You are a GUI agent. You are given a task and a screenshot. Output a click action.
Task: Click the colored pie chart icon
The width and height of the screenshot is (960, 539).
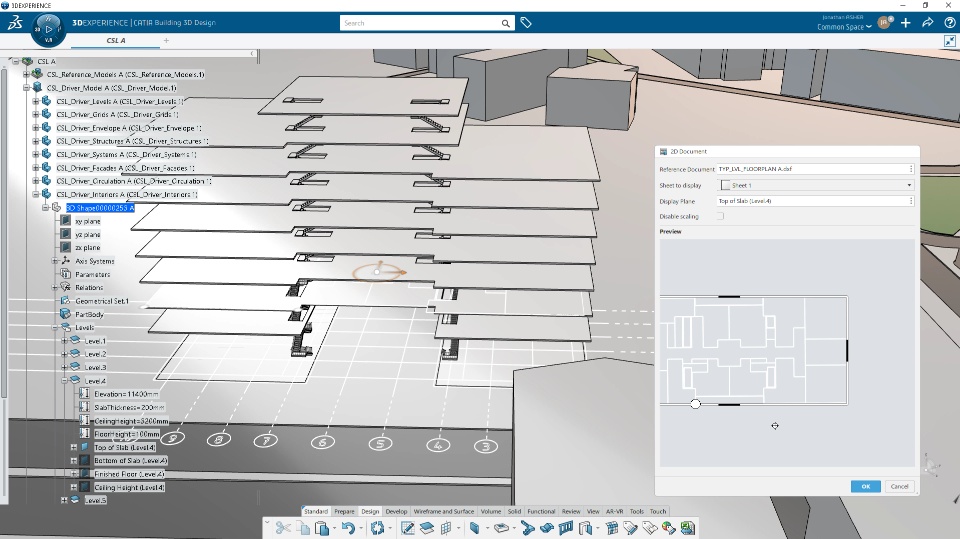(668, 528)
